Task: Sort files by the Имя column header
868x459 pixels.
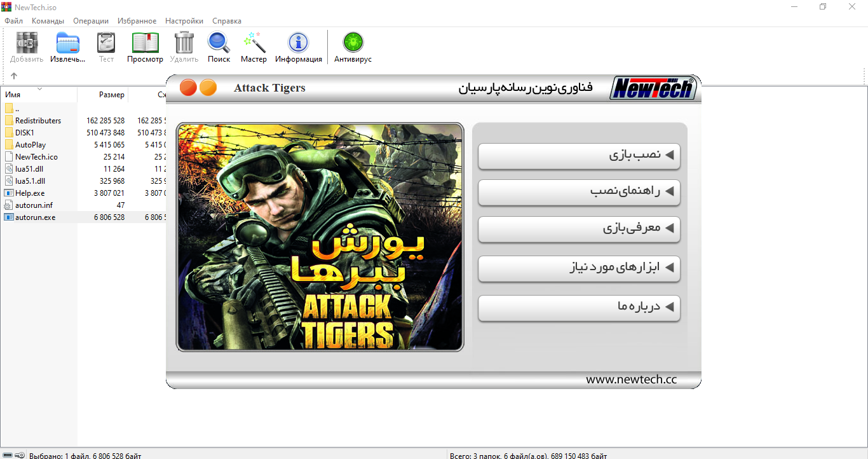Action: click(x=39, y=95)
